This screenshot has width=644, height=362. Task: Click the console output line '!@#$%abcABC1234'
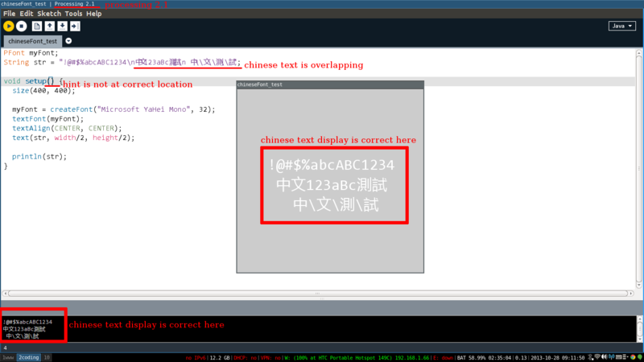point(27,323)
